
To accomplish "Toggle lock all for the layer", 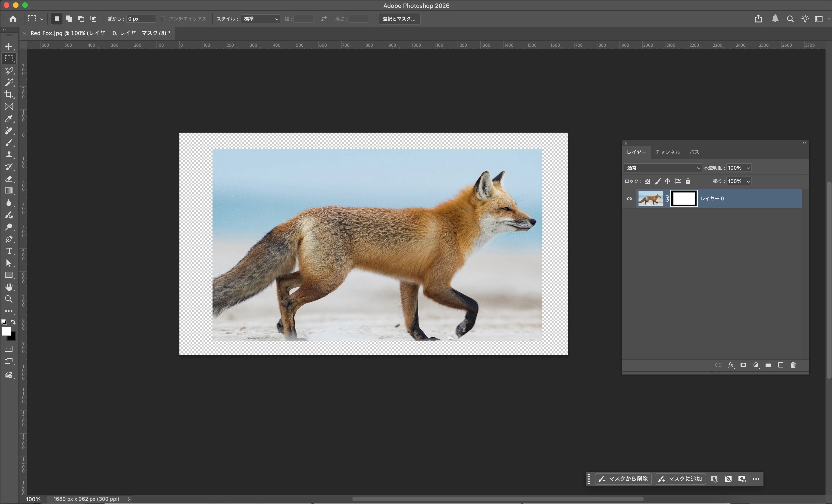I will point(688,181).
